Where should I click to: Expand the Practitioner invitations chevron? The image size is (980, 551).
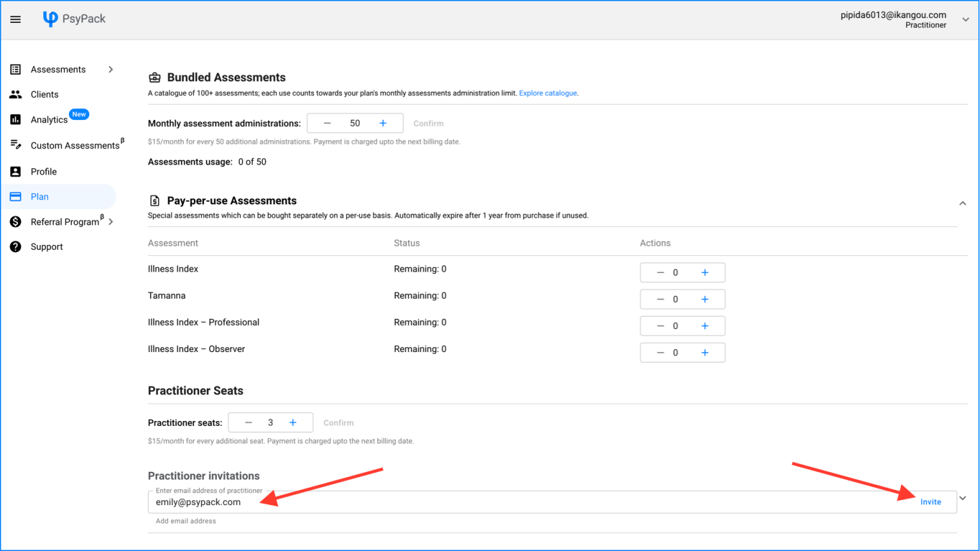pos(962,497)
